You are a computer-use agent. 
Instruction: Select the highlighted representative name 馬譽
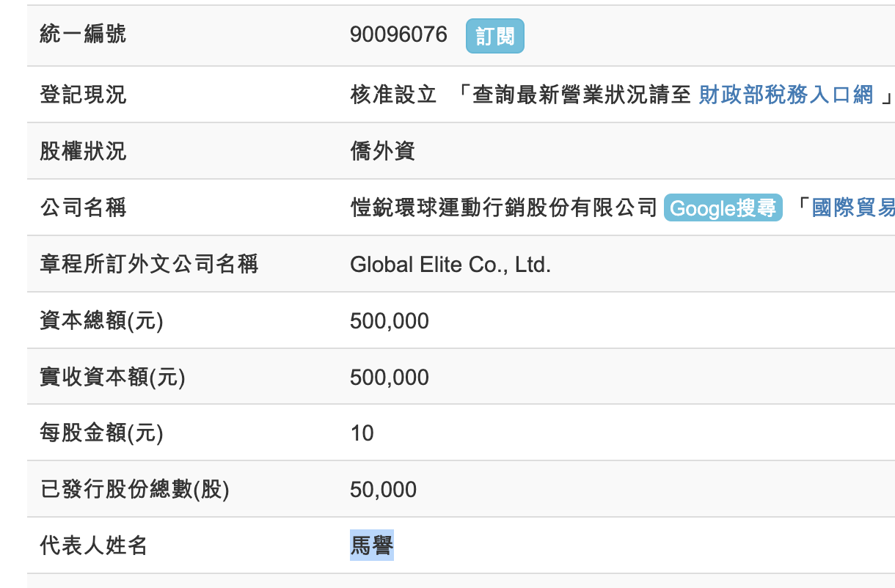(372, 545)
